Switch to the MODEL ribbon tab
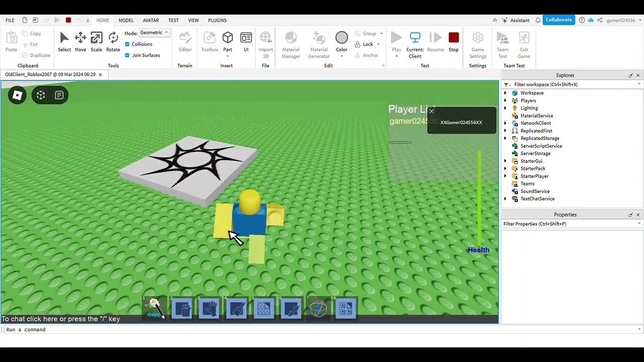Image resolution: width=644 pixels, height=362 pixels. click(x=126, y=20)
